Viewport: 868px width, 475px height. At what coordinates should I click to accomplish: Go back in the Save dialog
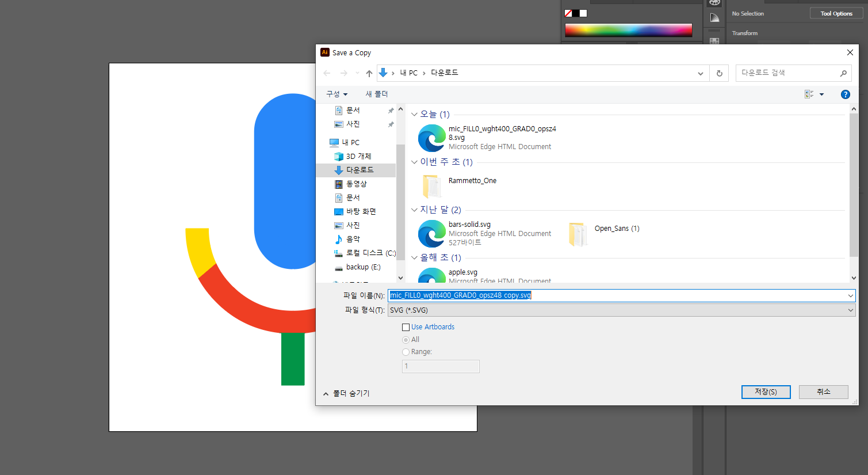coord(327,73)
